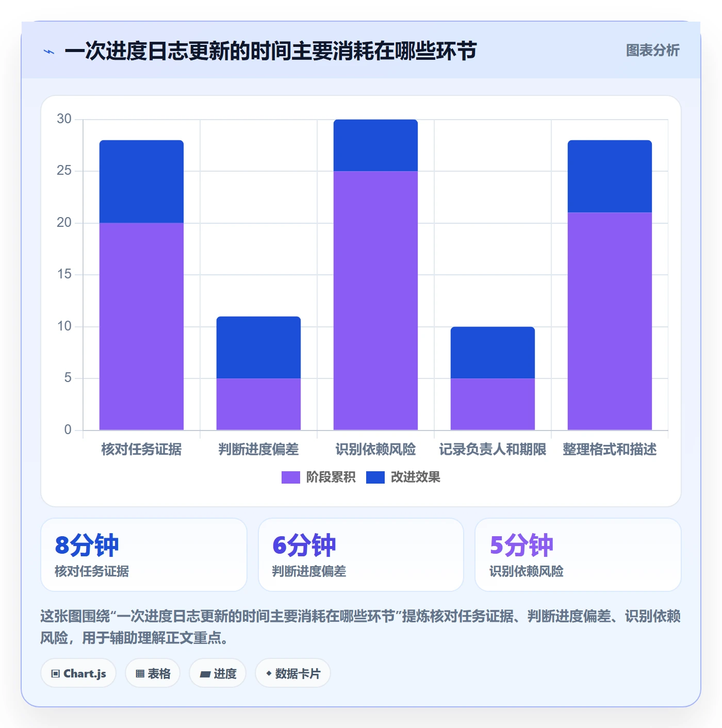Toggle the 改进效果 blue legend swatch
722x728 pixels.
(375, 477)
